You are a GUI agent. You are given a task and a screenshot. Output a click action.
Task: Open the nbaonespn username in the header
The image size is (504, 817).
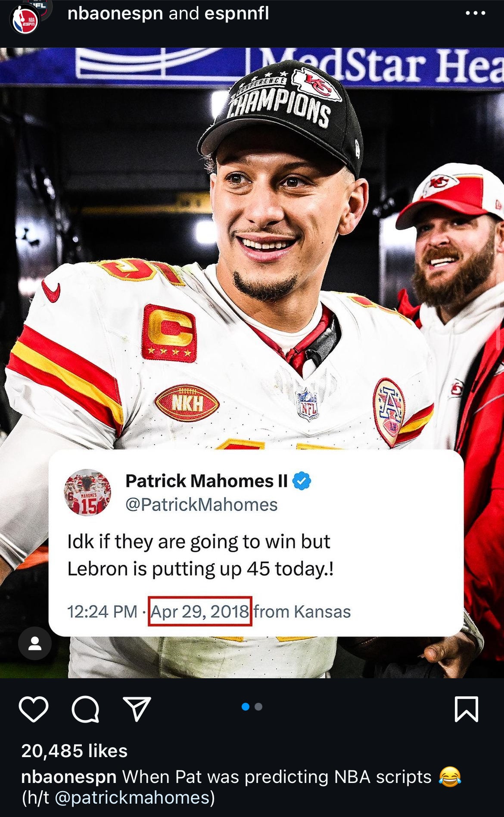[x=115, y=13]
